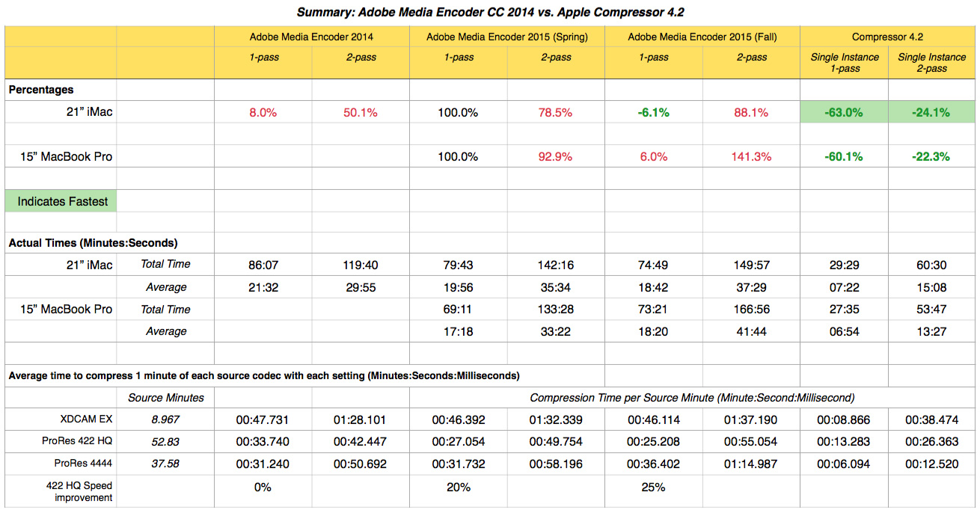Click the '07:22' average cell
Viewport: 980px width, 513px height.
844,287
